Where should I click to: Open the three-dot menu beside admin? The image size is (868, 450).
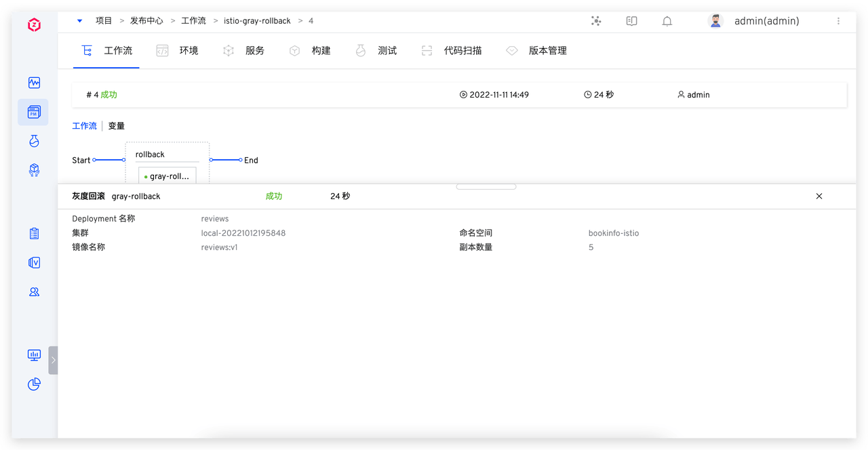pos(838,21)
